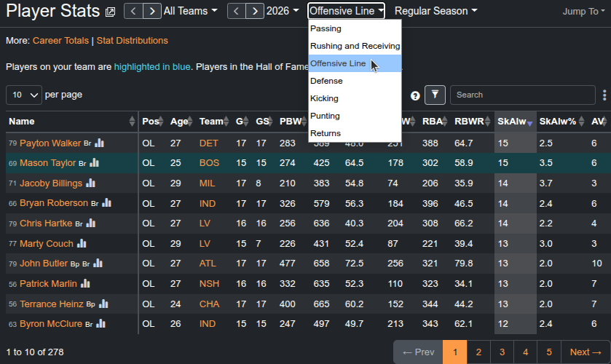Image resolution: width=611 pixels, height=364 pixels.
Task: Open Player Stats in new window icon
Action: [x=110, y=12]
